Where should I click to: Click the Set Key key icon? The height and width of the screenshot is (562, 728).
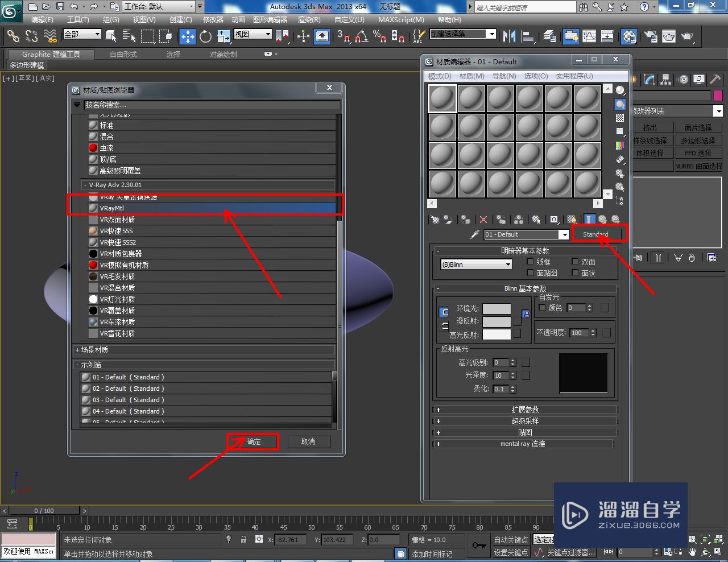(479, 546)
